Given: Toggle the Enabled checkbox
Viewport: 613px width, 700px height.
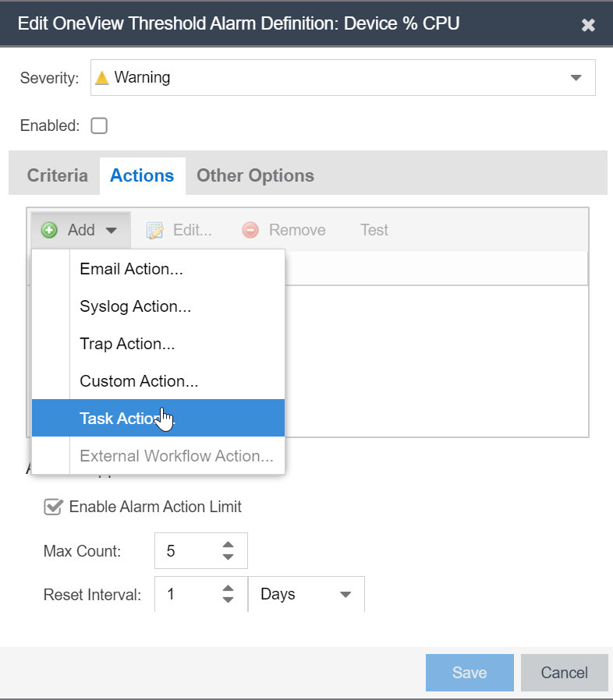Looking at the screenshot, I should click(x=99, y=126).
